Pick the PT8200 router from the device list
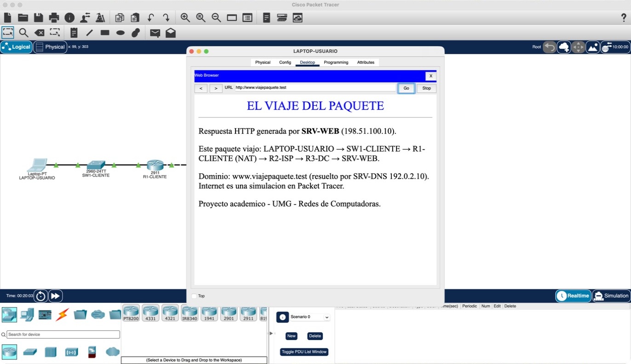The width and height of the screenshot is (631, 364). tap(131, 313)
